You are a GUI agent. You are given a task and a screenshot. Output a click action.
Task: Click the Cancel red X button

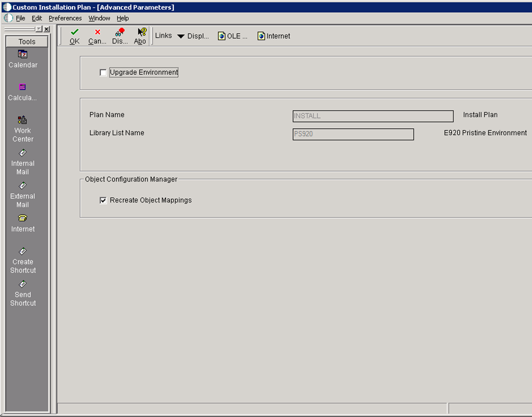(97, 37)
